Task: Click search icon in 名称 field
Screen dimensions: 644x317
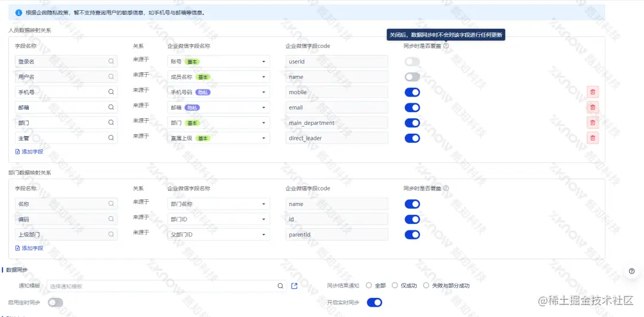Action: (112, 204)
